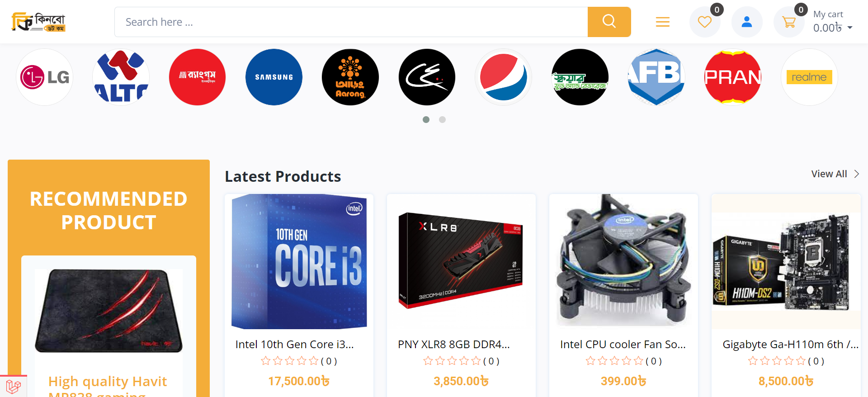Open the wishlist heart icon
Image resolution: width=868 pixels, height=397 pixels.
(705, 22)
